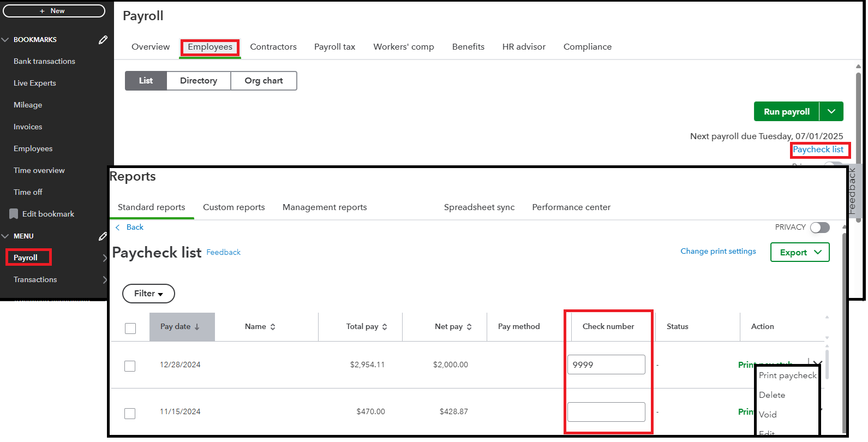Open the Run payroll dropdown arrow
Viewport: 868px width, 442px height.
831,111
